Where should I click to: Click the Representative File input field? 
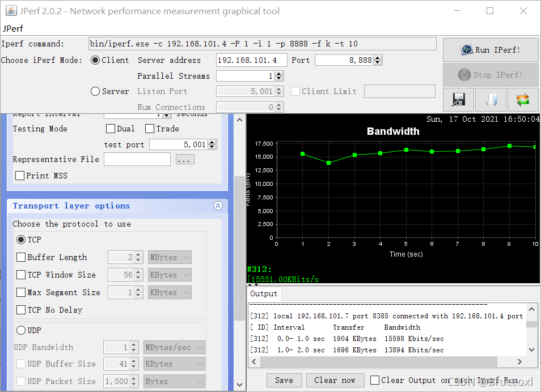(137, 159)
